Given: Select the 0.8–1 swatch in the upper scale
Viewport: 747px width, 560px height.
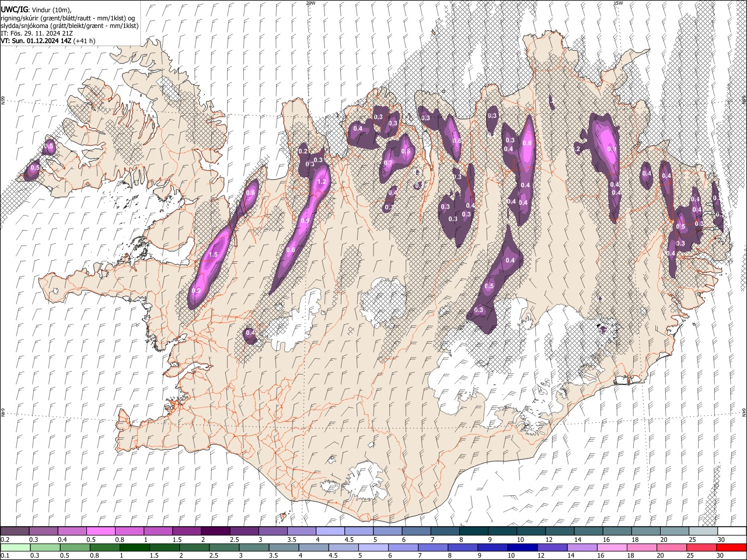Looking at the screenshot, I should click(x=129, y=531).
